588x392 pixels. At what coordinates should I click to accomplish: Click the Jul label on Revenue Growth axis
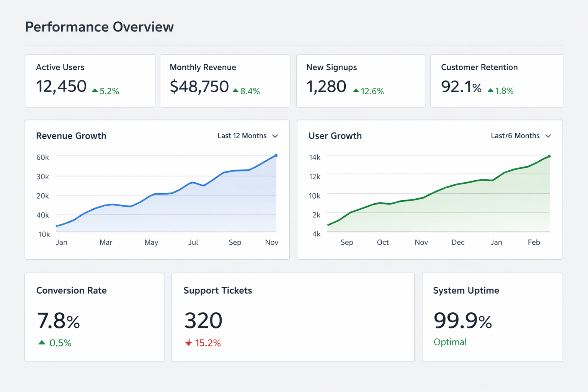click(x=193, y=242)
